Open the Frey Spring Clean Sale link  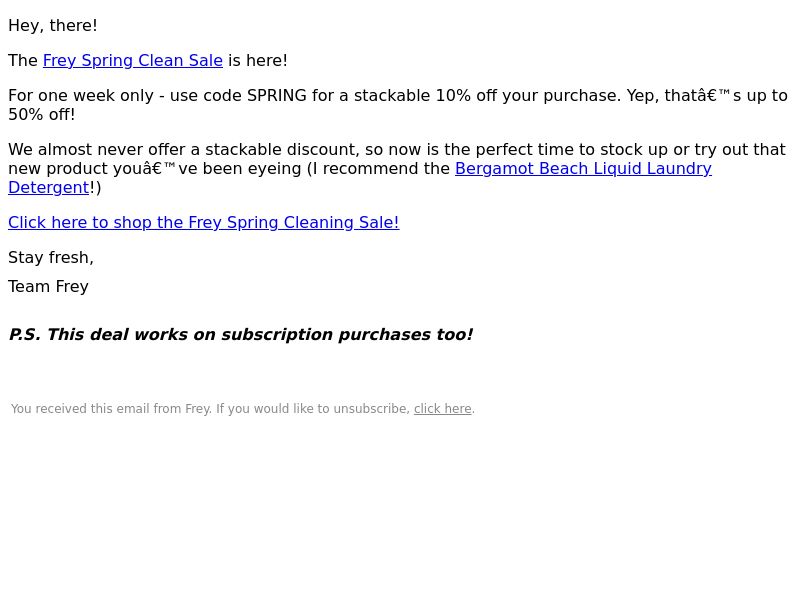133,61
